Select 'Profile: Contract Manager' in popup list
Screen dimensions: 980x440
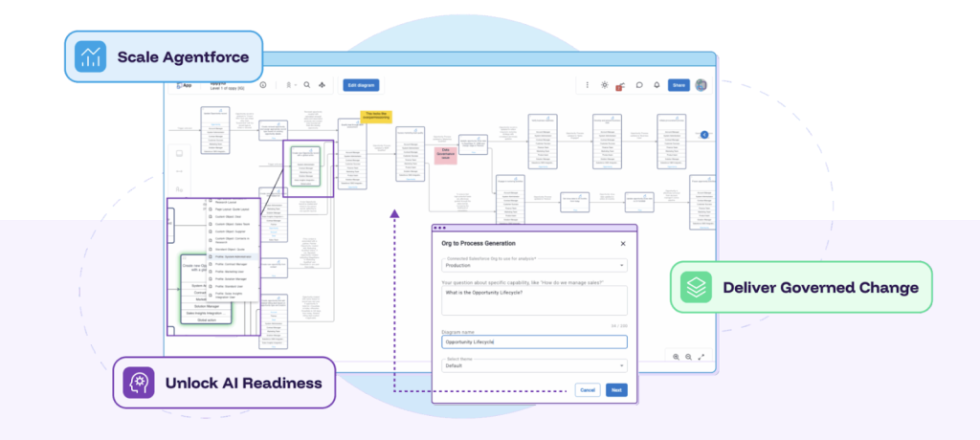[233, 264]
